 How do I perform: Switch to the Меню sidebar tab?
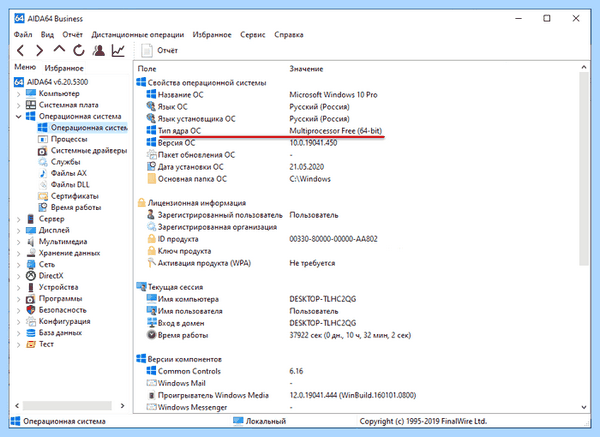pos(25,67)
